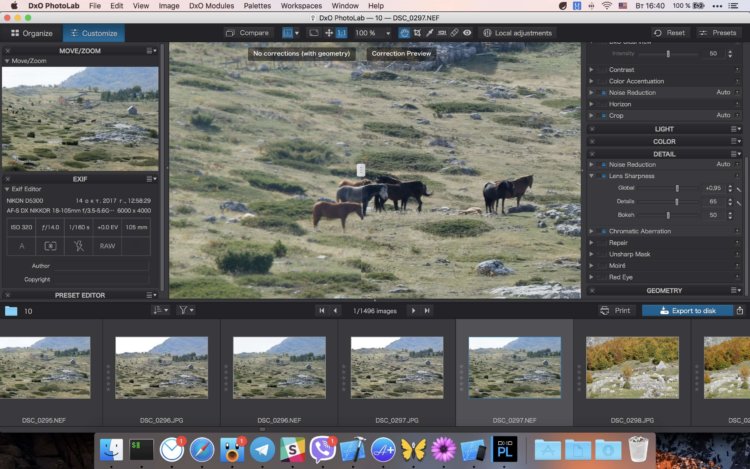Open the COLOR palette menu
Screen dimensions: 750x469
coord(736,142)
